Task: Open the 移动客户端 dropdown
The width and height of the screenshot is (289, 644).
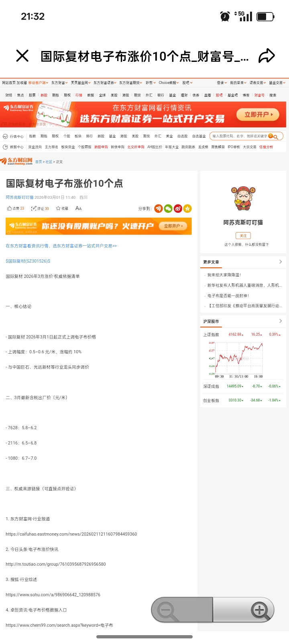Action: (38, 83)
